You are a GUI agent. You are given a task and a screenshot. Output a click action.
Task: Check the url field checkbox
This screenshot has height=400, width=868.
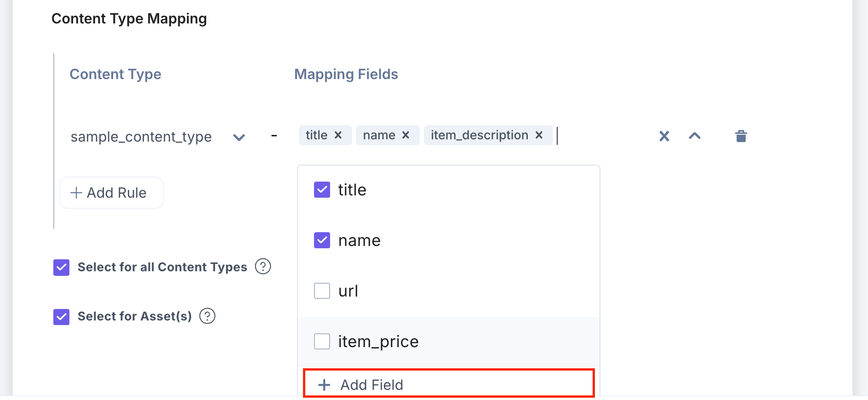pos(322,291)
